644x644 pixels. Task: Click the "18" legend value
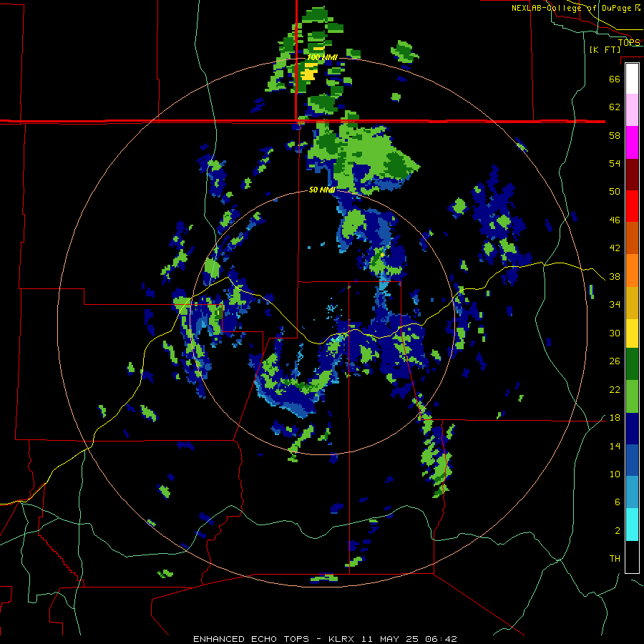[615, 418]
